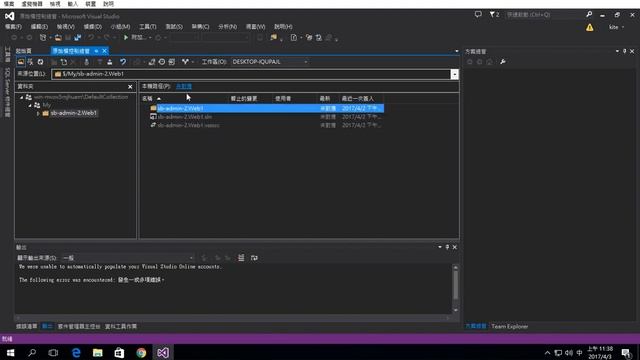Screen dimensions: 640x360
Task: Open the Edit (E) menu
Action: (x=39, y=27)
